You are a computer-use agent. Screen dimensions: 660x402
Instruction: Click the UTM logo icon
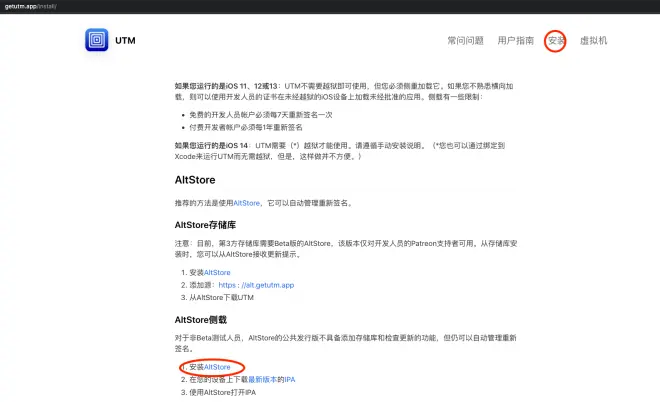click(x=96, y=40)
